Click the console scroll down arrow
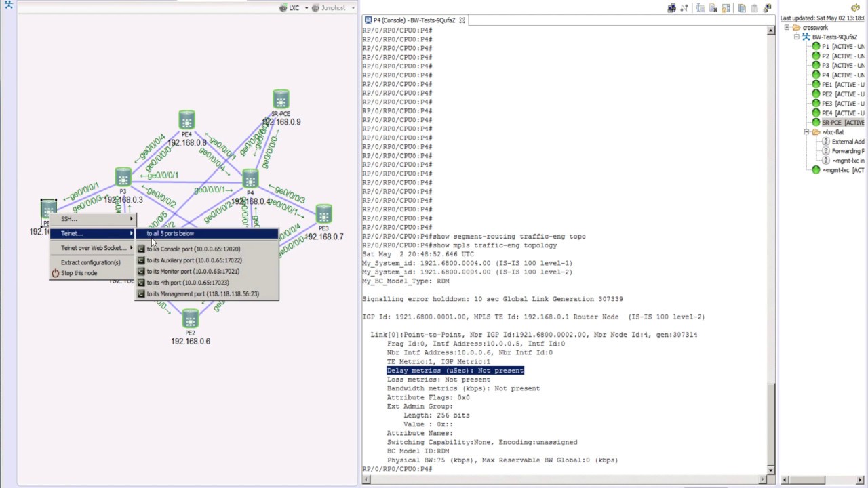This screenshot has width=868, height=488. [x=771, y=470]
